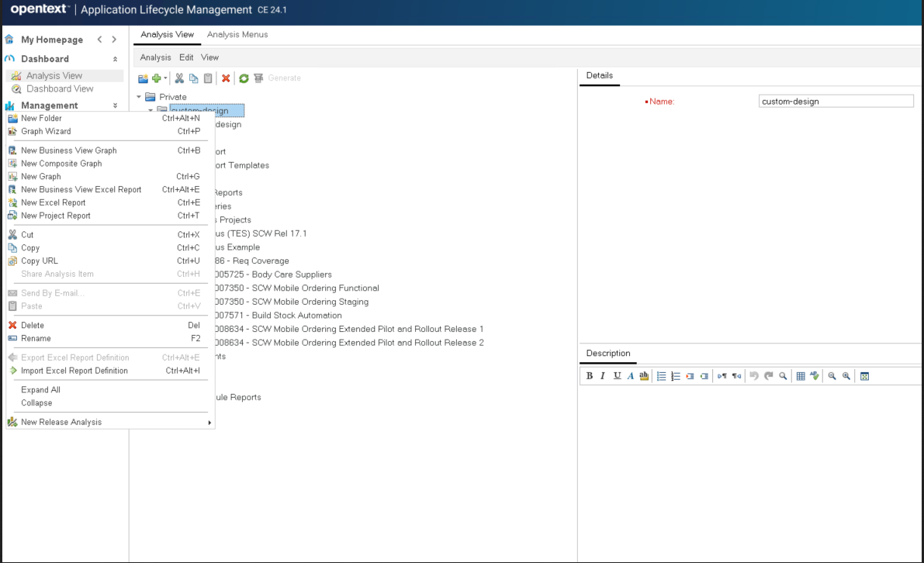This screenshot has height=563, width=924.
Task: Run spell check in Description
Action: (x=815, y=376)
